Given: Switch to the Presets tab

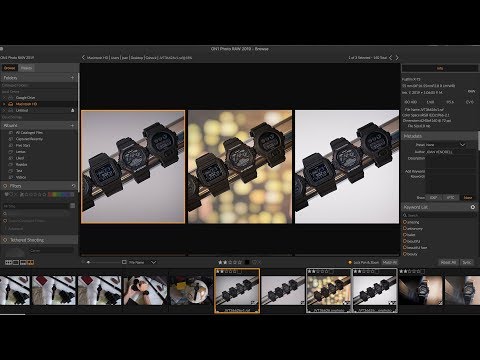Looking at the screenshot, I should pos(26,68).
